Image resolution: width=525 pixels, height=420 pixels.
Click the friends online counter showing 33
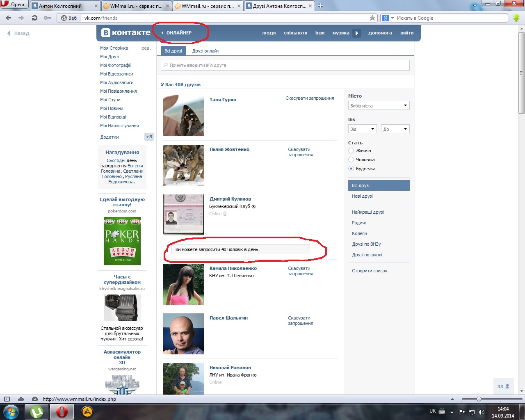click(503, 386)
